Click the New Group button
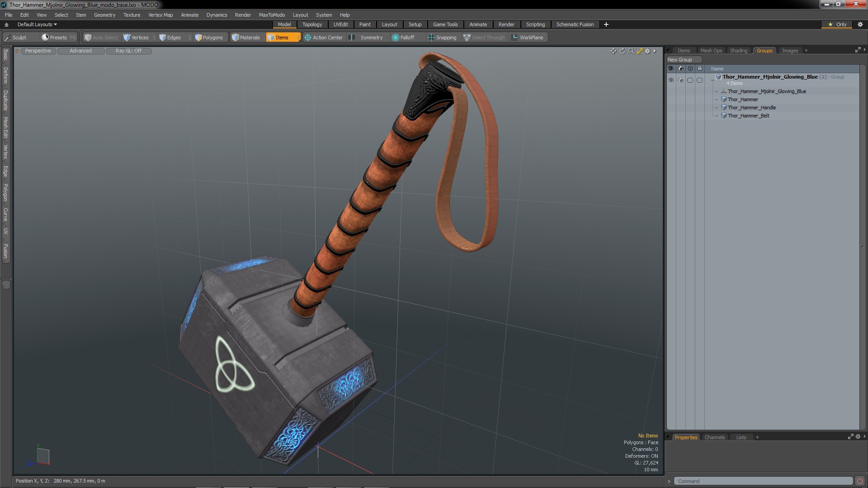Viewport: 868px width, 488px height. point(683,60)
